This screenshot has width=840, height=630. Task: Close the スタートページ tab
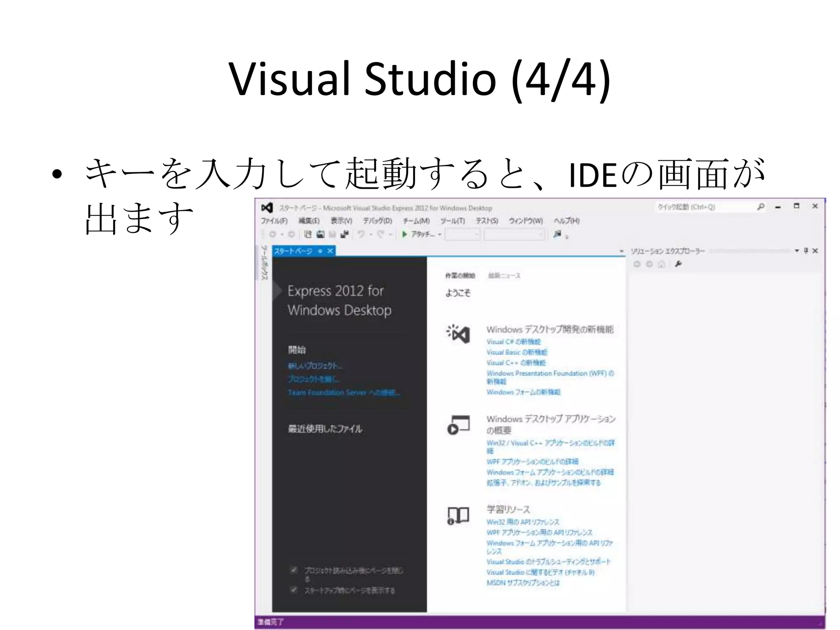coord(330,251)
